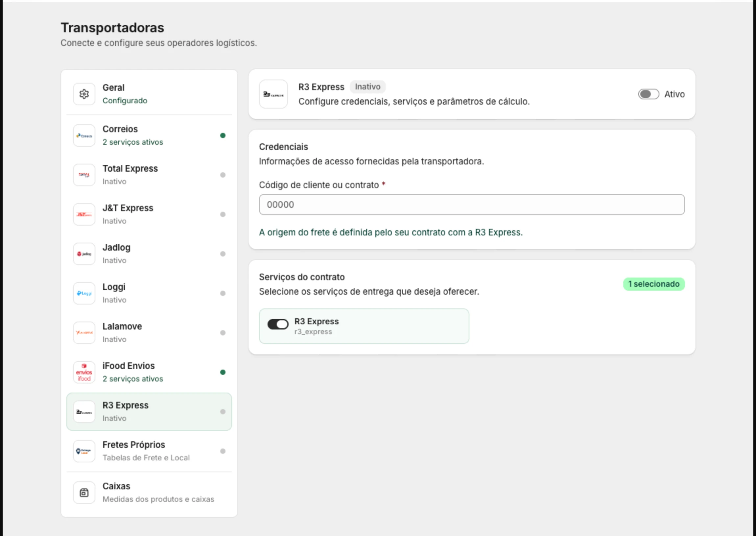Click the gray status dot for Loggi

(x=223, y=293)
